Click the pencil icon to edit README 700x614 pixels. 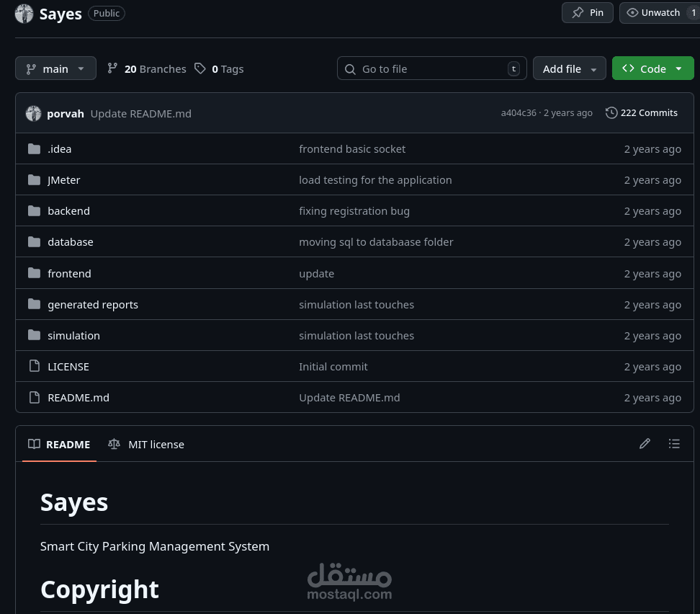coord(645,443)
